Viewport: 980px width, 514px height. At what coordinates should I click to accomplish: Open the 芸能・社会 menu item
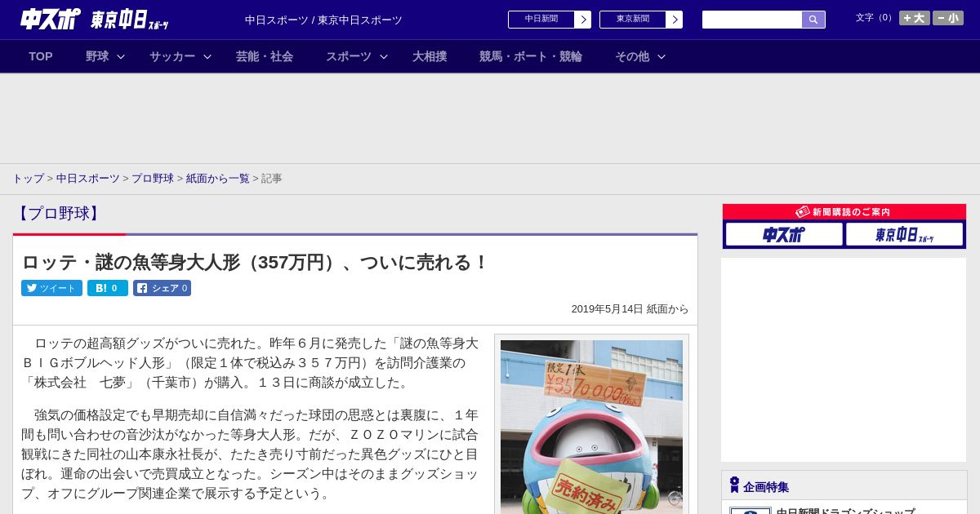[265, 56]
